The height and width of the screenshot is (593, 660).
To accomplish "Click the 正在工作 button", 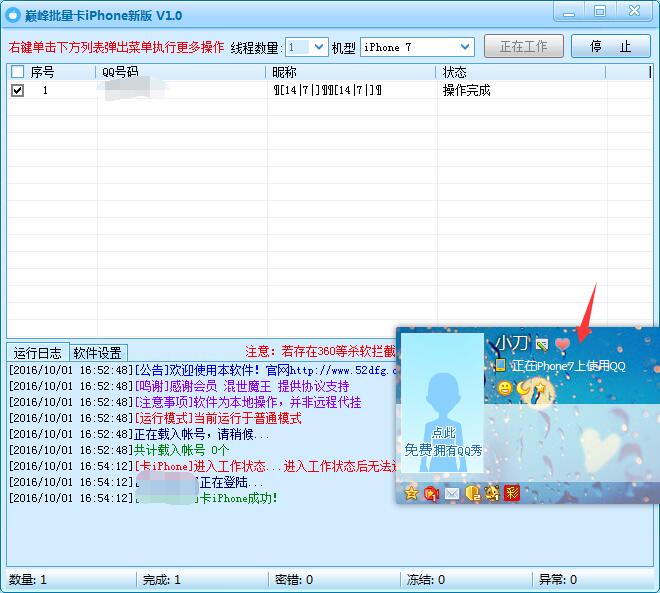I will (x=524, y=46).
